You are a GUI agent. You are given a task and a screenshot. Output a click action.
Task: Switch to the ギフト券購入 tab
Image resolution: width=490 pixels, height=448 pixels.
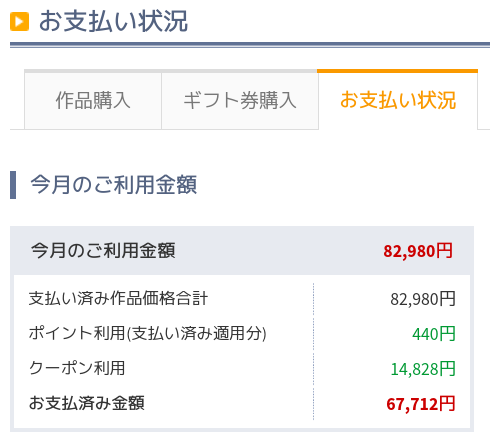(x=240, y=101)
